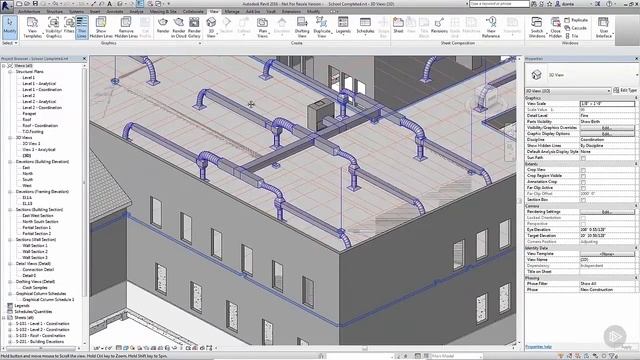The image size is (640, 360).
Task: Click Close Hidden windows
Action: click(555, 28)
